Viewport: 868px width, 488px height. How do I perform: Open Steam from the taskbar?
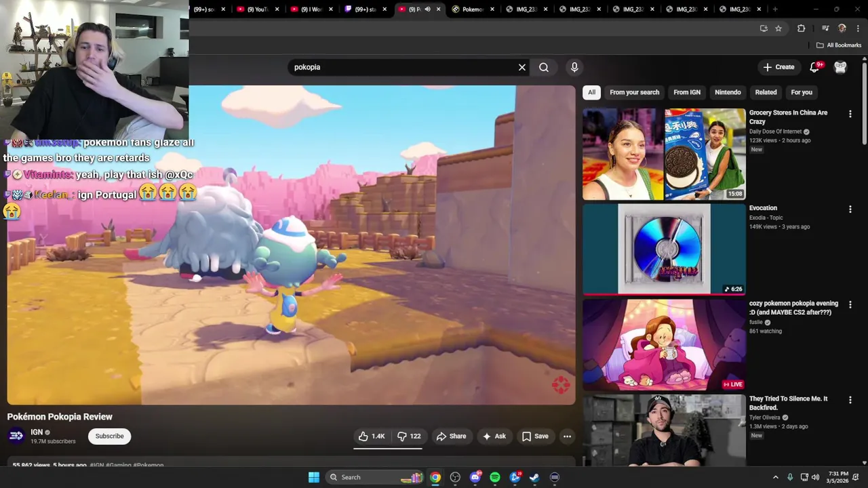[534, 477]
